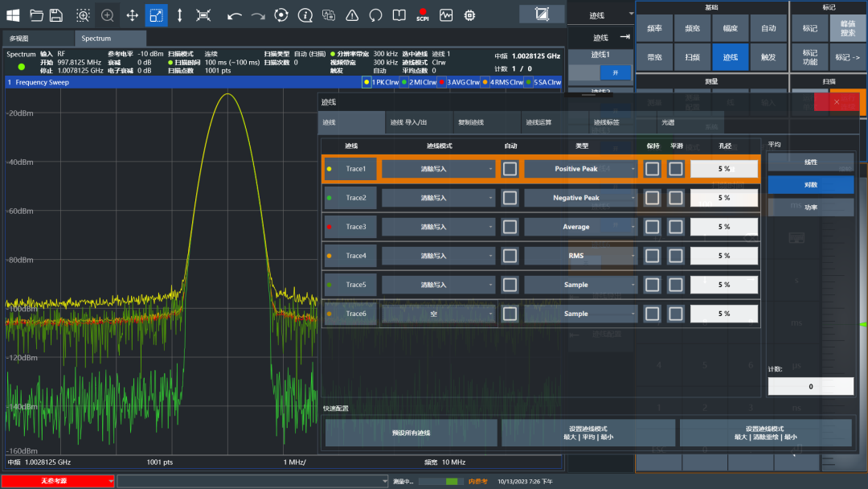Click the 1 PK Clrw yellow trace indicator
The height and width of the screenshot is (489, 868).
(x=380, y=82)
